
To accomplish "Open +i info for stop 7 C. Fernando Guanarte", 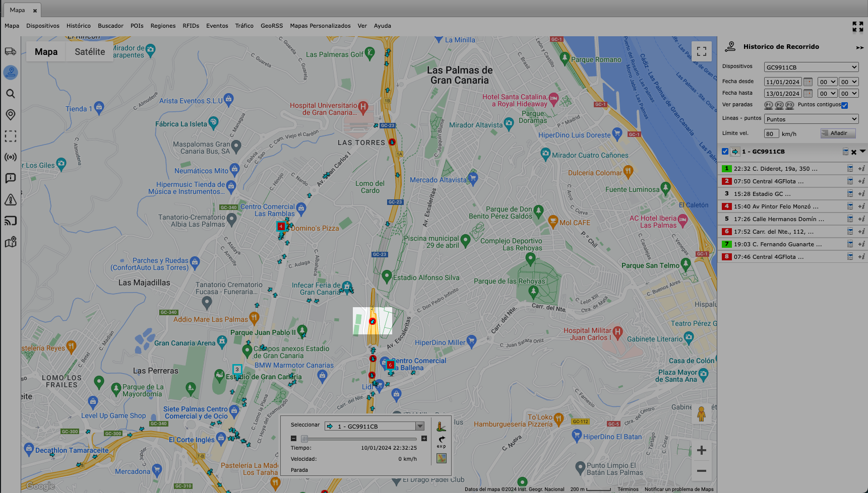I will (861, 244).
